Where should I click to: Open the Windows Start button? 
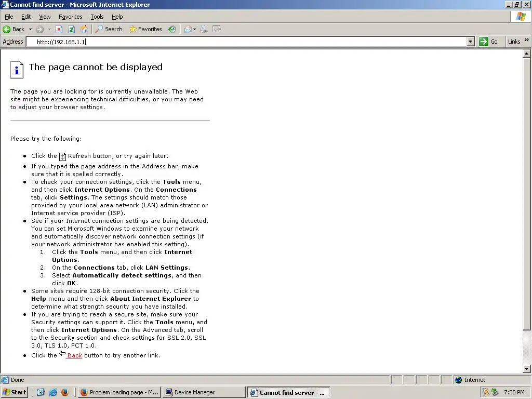(x=14, y=392)
